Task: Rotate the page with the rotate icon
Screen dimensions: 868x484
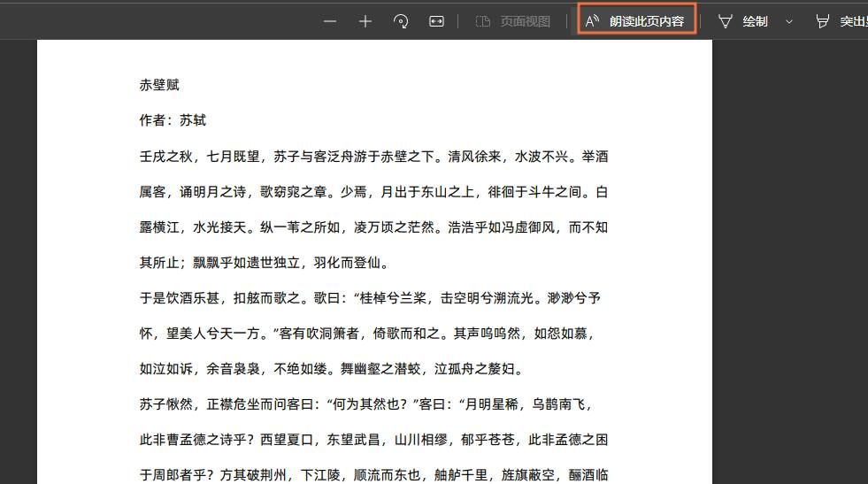Action: (x=401, y=21)
